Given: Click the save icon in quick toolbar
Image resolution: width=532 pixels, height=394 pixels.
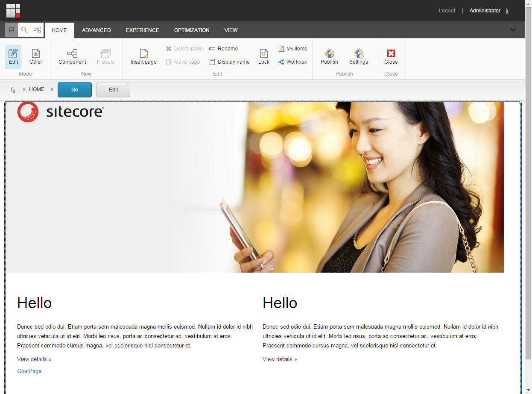Looking at the screenshot, I should 12,30.
